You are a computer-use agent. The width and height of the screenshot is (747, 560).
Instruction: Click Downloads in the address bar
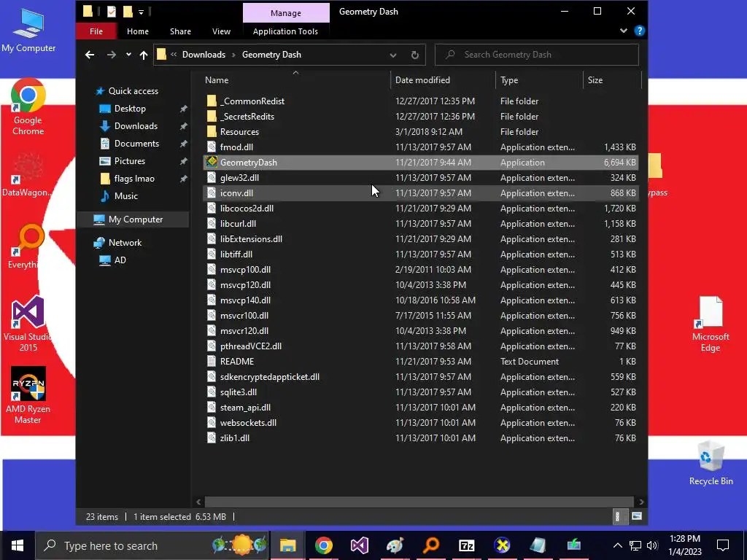coord(204,55)
